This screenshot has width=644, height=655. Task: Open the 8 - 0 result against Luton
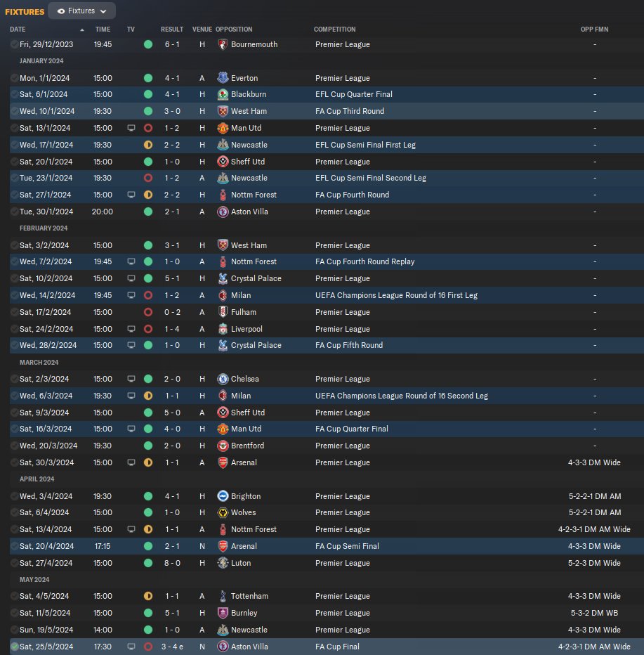172,563
